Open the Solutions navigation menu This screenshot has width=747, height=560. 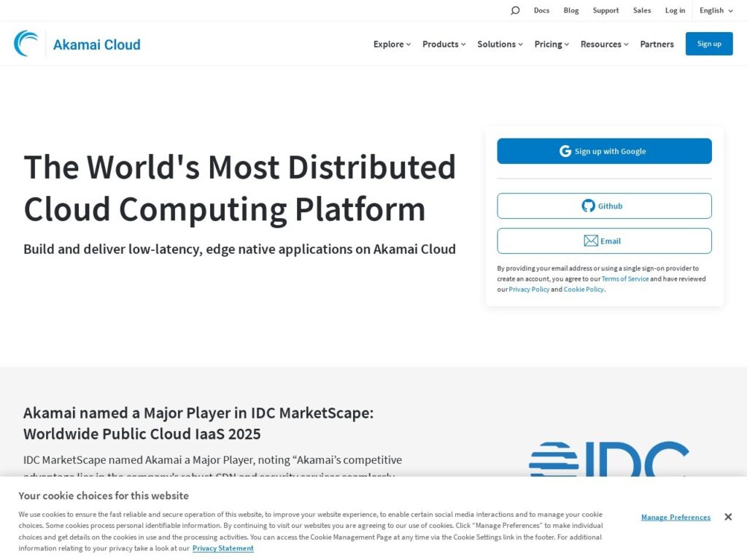click(x=500, y=44)
